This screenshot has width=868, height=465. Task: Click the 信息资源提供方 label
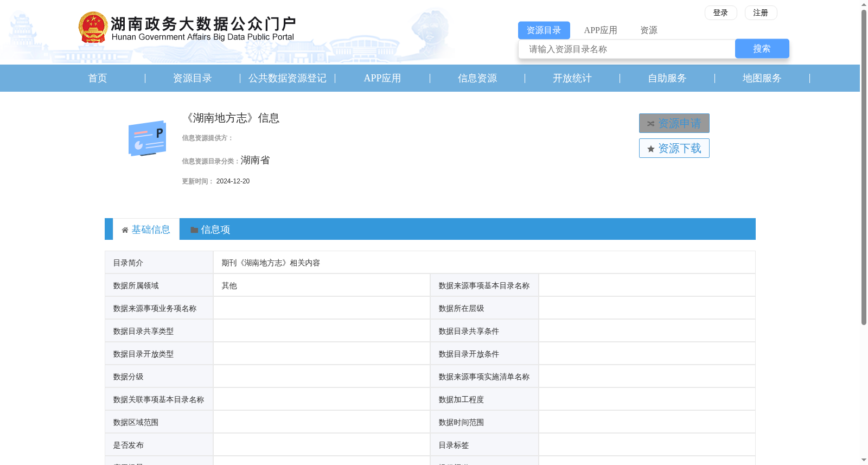click(x=207, y=138)
